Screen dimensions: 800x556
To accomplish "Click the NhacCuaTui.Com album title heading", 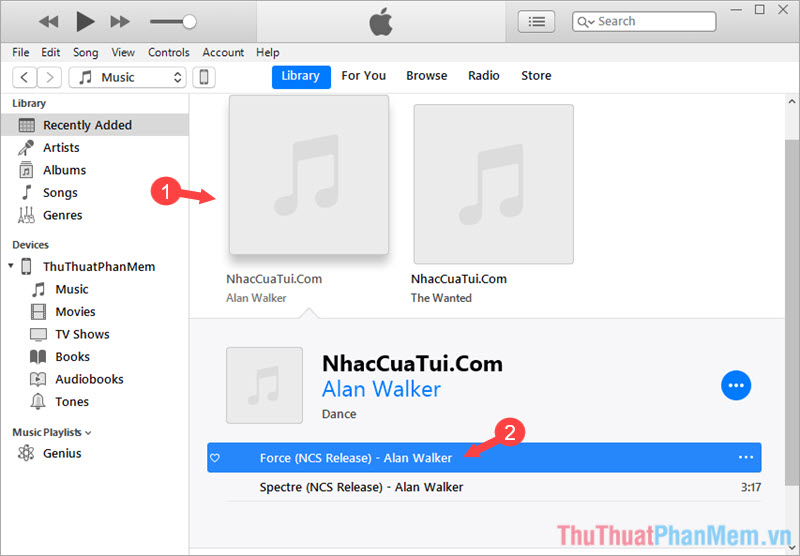I will pos(412,364).
